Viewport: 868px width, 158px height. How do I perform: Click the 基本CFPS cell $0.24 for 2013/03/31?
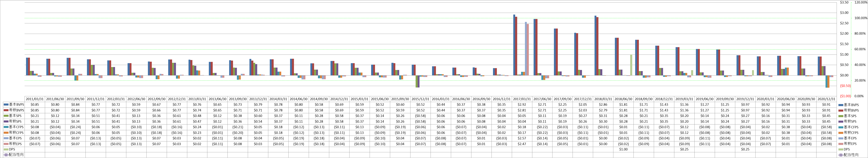pos(197,127)
